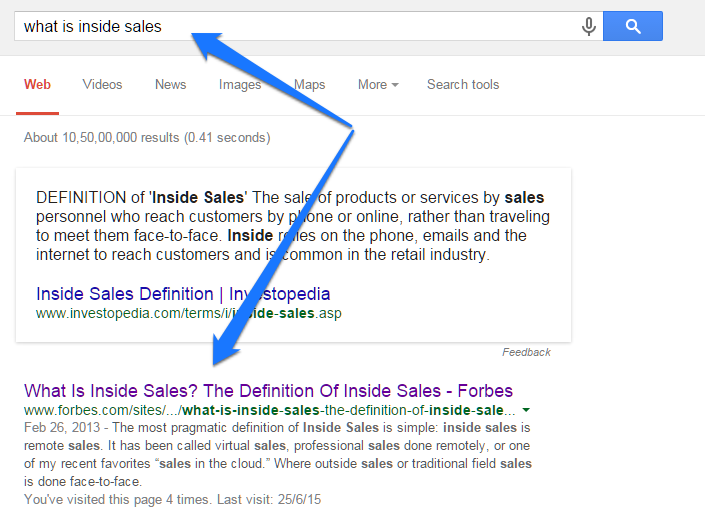Image resolution: width=705 pixels, height=515 pixels.
Task: Open the Forbes result green options arrow
Action: 526,410
